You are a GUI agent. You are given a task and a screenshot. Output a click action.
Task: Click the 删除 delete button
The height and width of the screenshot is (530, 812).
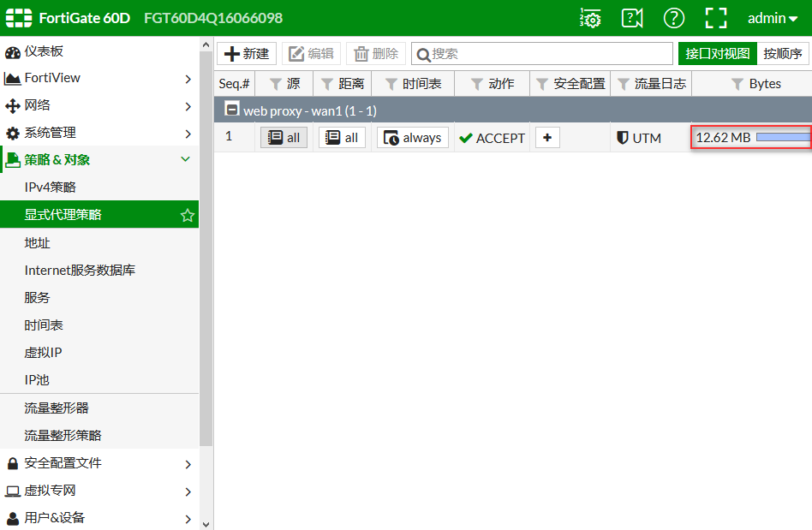(x=376, y=53)
